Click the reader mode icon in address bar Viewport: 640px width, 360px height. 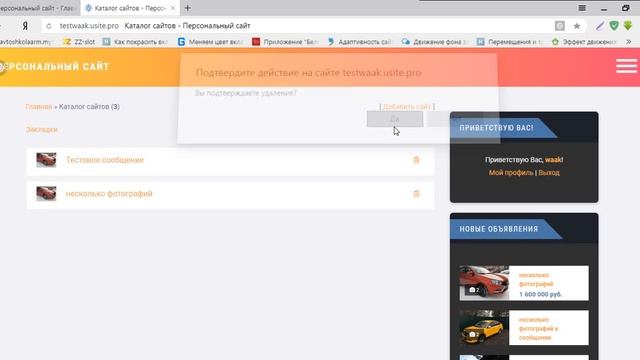point(560,26)
